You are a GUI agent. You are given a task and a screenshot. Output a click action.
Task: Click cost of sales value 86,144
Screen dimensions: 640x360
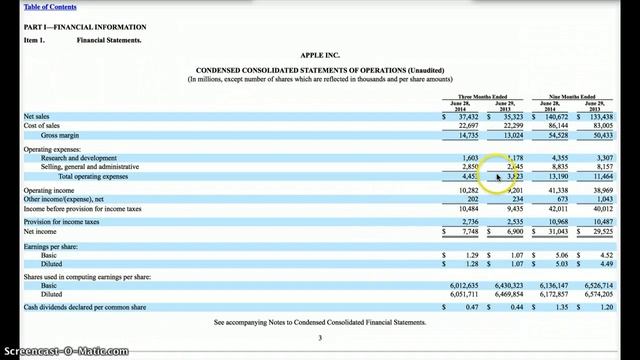tap(558, 126)
